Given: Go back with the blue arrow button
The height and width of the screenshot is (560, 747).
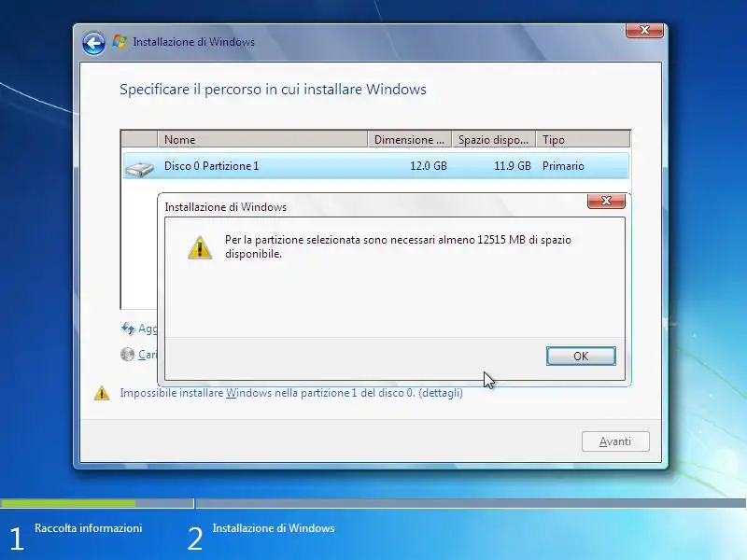Looking at the screenshot, I should tap(94, 43).
